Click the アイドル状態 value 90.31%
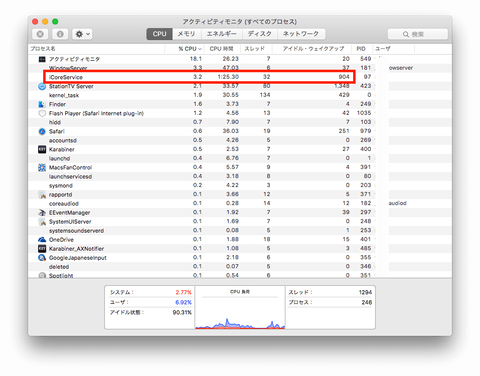Image resolution: width=480 pixels, height=376 pixels. click(x=182, y=312)
